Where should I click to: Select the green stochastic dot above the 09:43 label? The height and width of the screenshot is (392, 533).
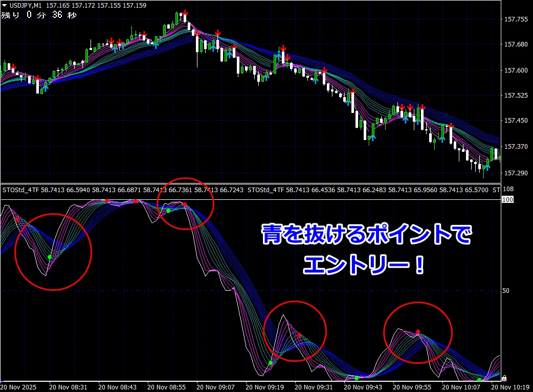point(356,378)
